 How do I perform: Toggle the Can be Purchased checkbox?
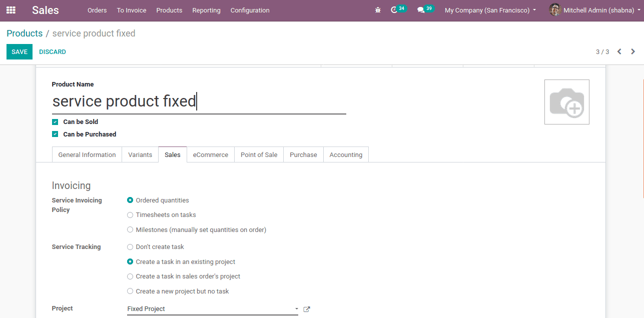(55, 134)
